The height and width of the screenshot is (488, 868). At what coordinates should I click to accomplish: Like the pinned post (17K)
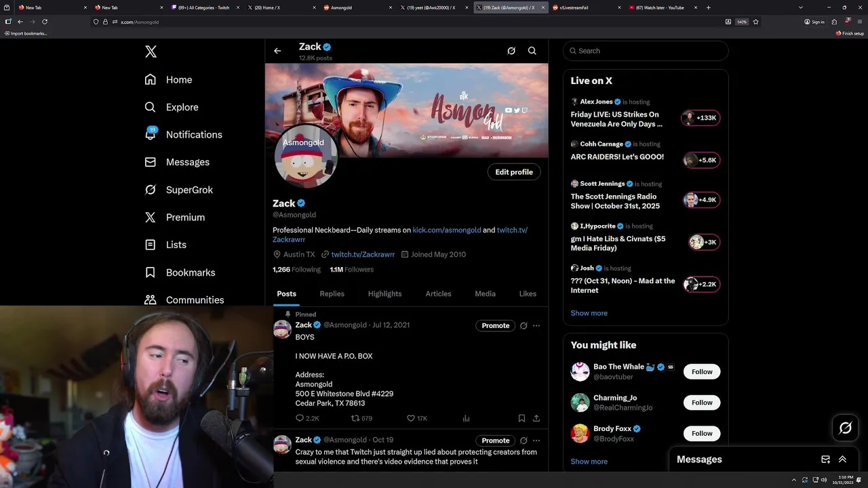click(x=416, y=419)
